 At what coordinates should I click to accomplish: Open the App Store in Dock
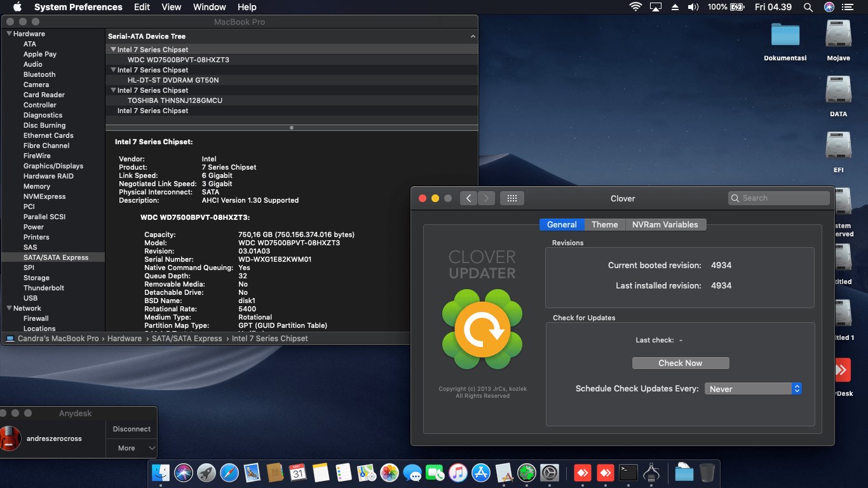pos(481,473)
